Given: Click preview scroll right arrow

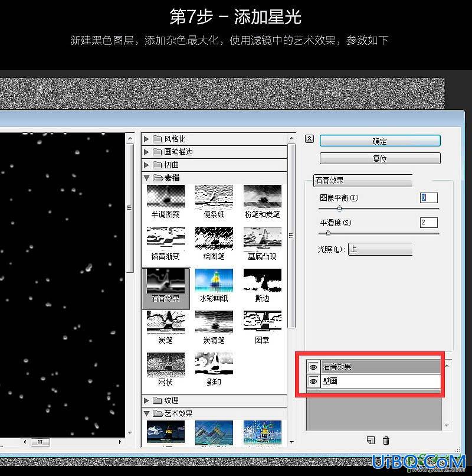Looking at the screenshot, I should click(x=120, y=442).
